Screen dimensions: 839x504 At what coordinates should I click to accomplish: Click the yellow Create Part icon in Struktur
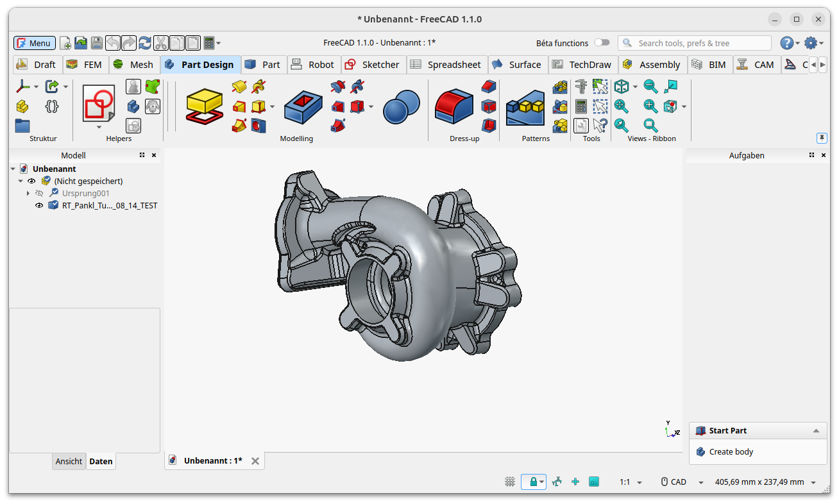click(x=22, y=106)
